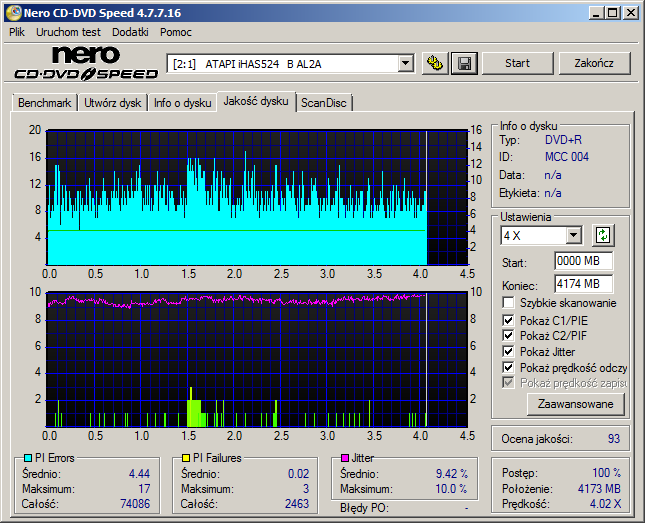Click PI Errors Całość value 74086
This screenshot has width=645, height=523.
(x=135, y=504)
